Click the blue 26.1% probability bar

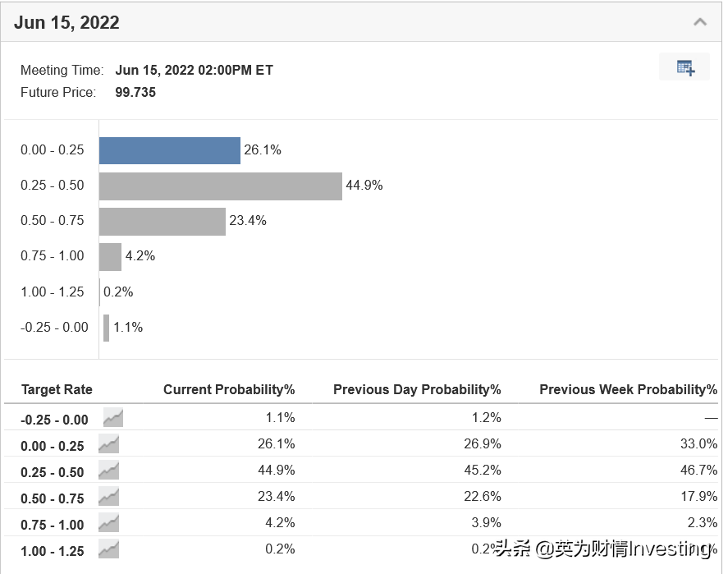point(170,150)
